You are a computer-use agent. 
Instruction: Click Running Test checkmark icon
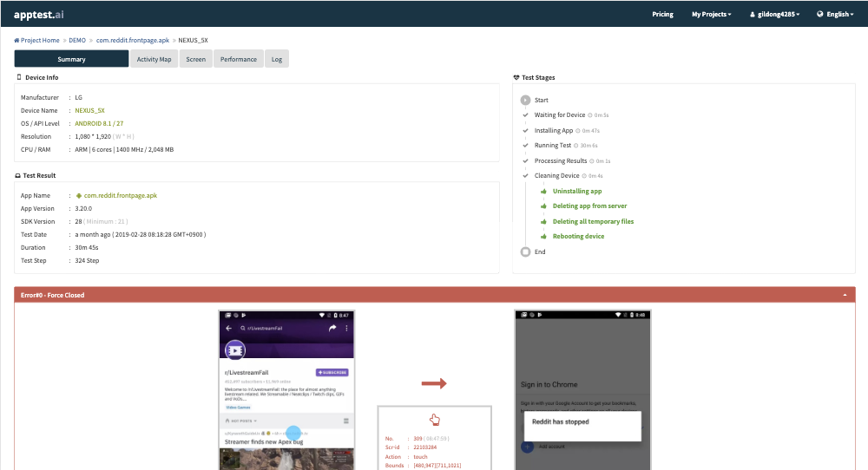click(525, 146)
